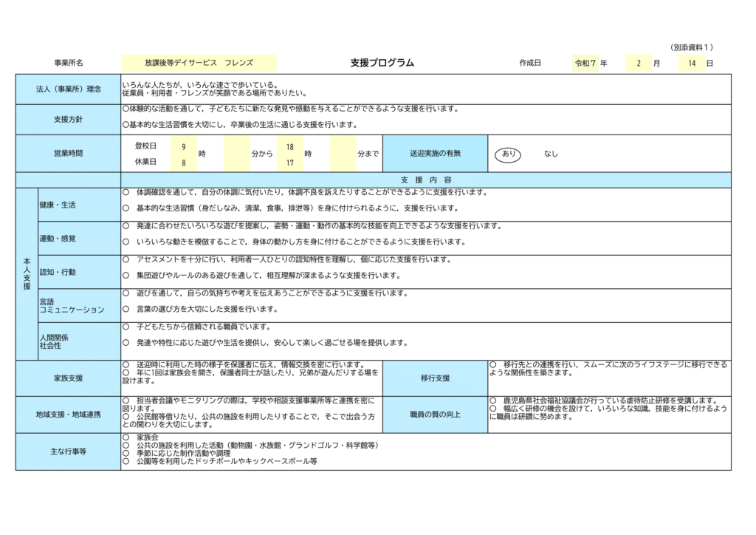Select the circled あり transport option
The image size is (756, 535).
[508, 154]
